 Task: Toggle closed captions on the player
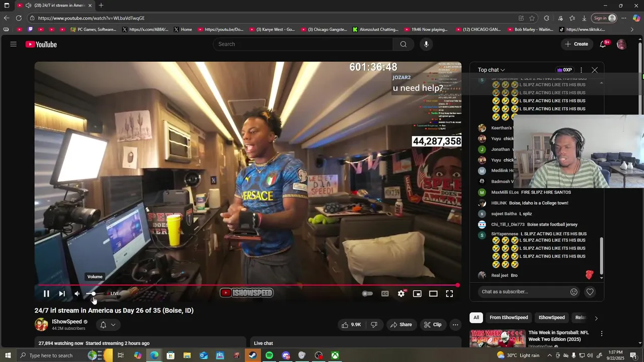pos(385,294)
